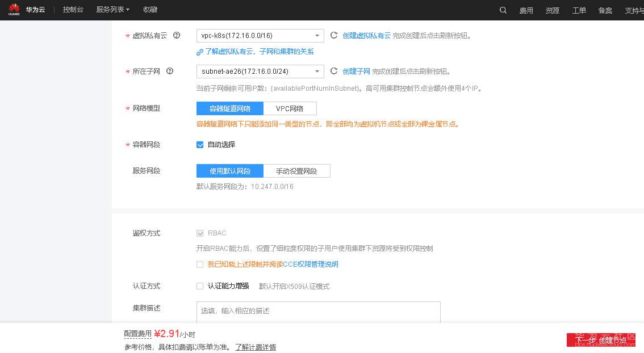
Task: Open 控制台 in top bar
Action: pos(73,10)
